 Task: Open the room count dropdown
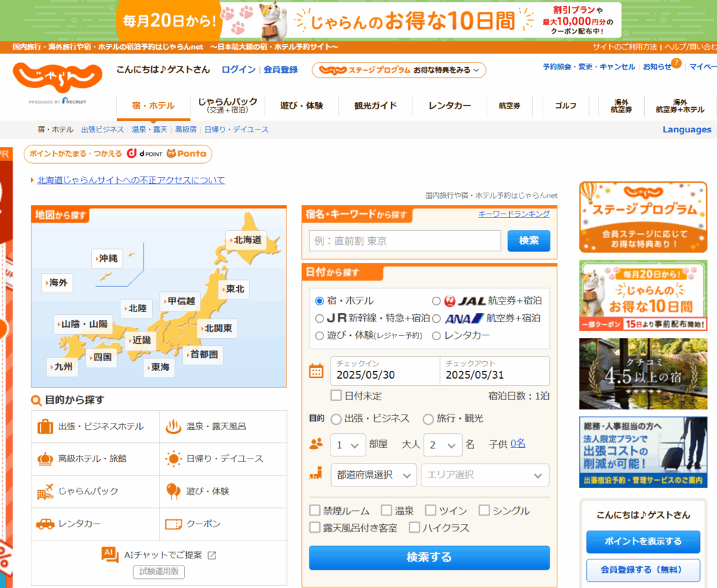coord(348,445)
